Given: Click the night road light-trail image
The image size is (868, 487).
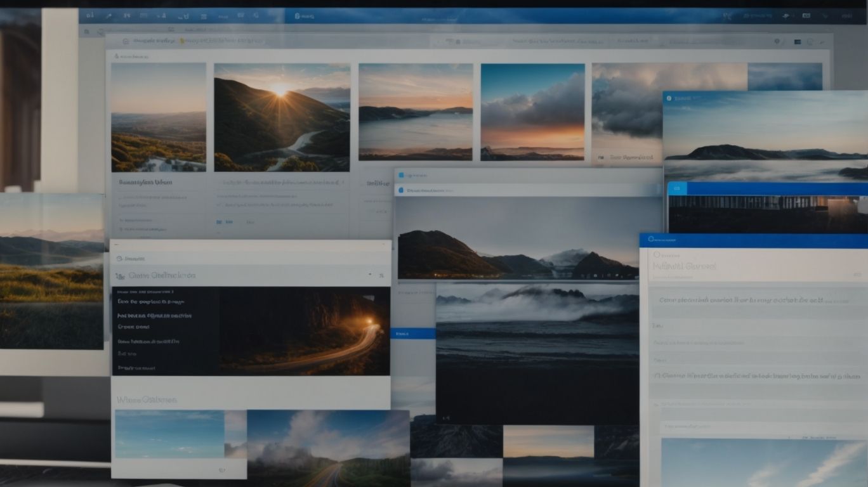Looking at the screenshot, I should (x=305, y=331).
